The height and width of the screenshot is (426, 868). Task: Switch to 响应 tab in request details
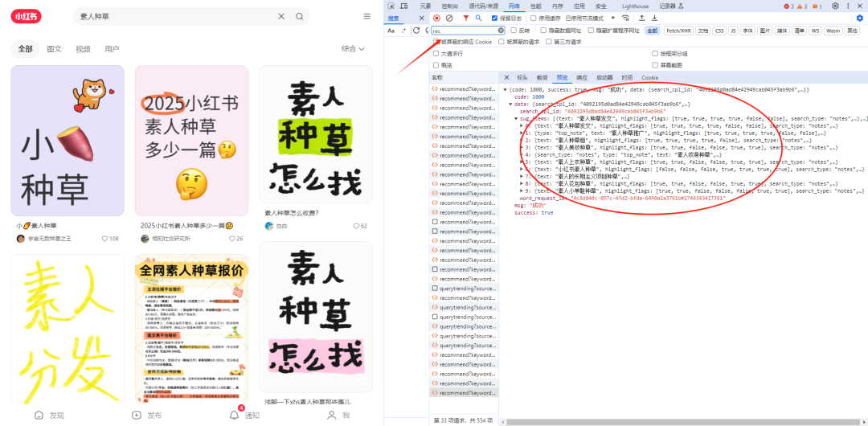coord(582,77)
